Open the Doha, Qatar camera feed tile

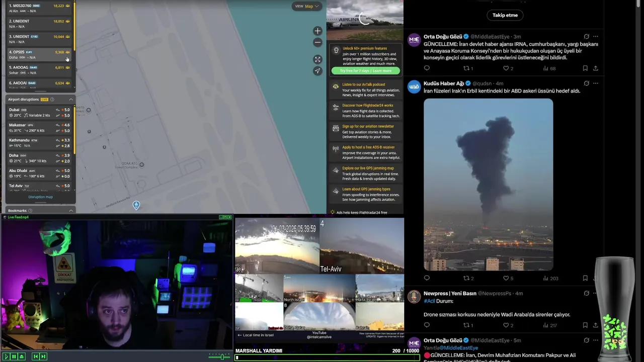pyautogui.click(x=319, y=316)
